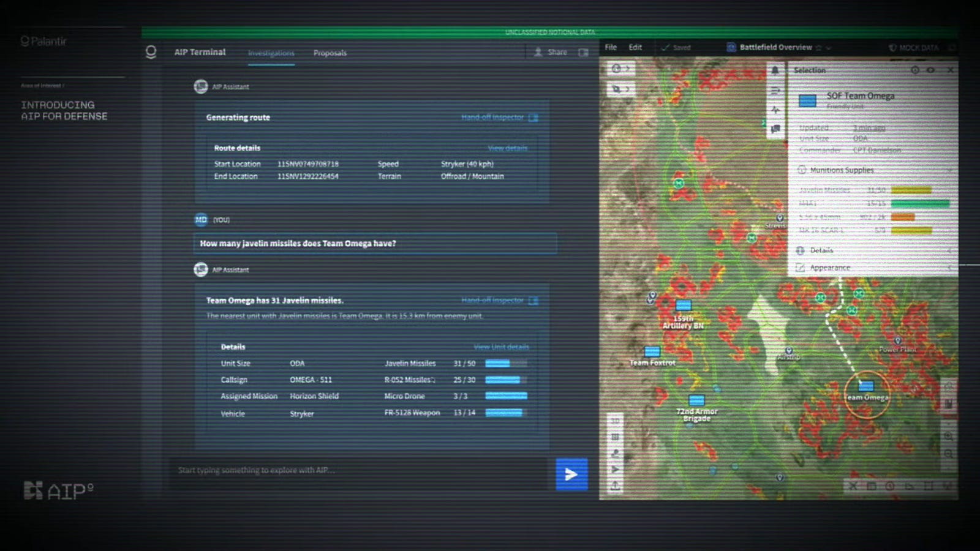Select the Team Omega unit marker on map

[865, 386]
